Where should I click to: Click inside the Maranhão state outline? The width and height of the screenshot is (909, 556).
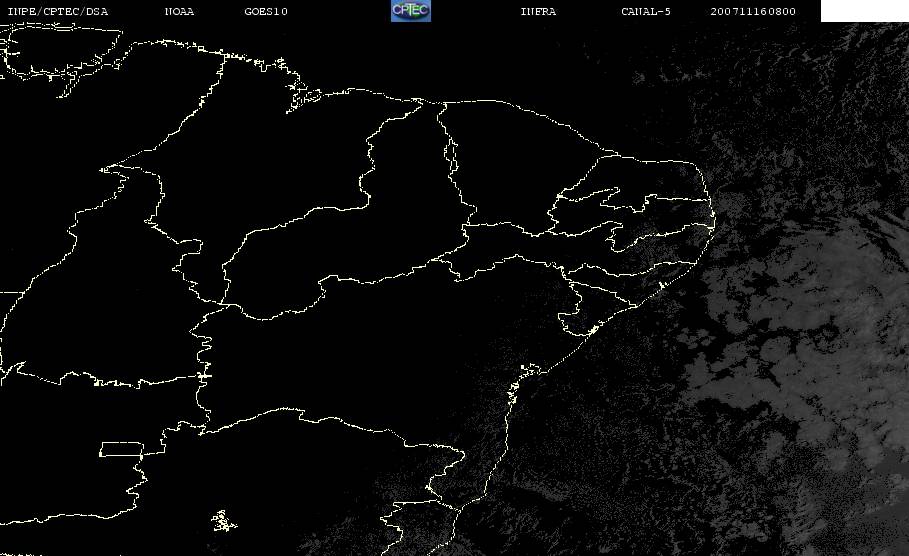click(x=290, y=150)
